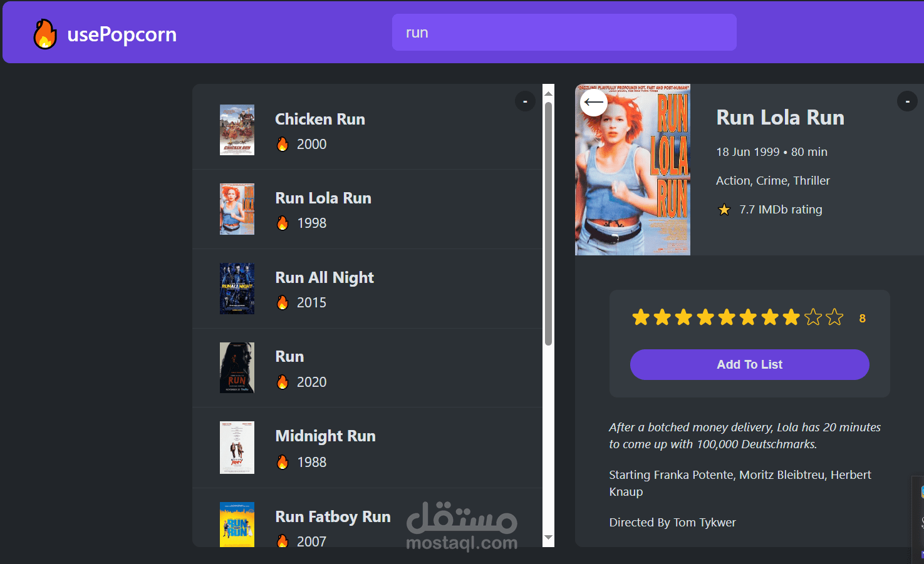Click the large Run Lola Run poster image
This screenshot has width=924, height=564.
(633, 170)
